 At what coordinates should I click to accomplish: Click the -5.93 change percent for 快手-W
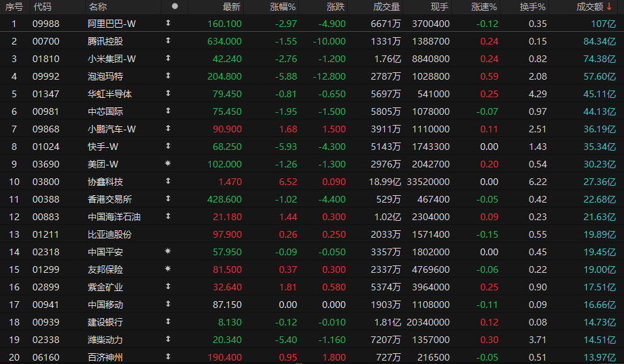pos(286,147)
